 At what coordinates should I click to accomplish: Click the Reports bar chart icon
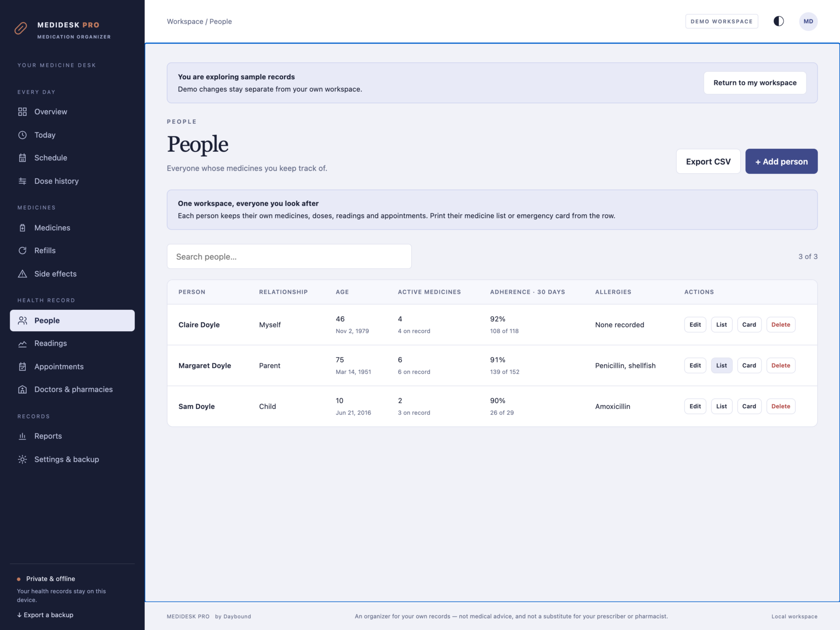click(22, 436)
